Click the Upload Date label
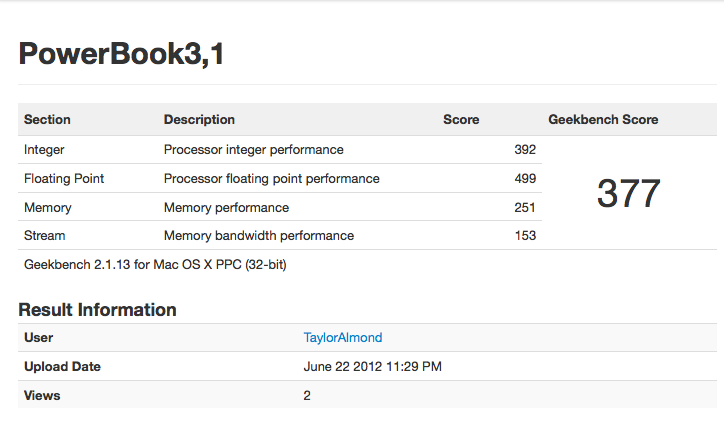This screenshot has width=724, height=425. click(62, 367)
